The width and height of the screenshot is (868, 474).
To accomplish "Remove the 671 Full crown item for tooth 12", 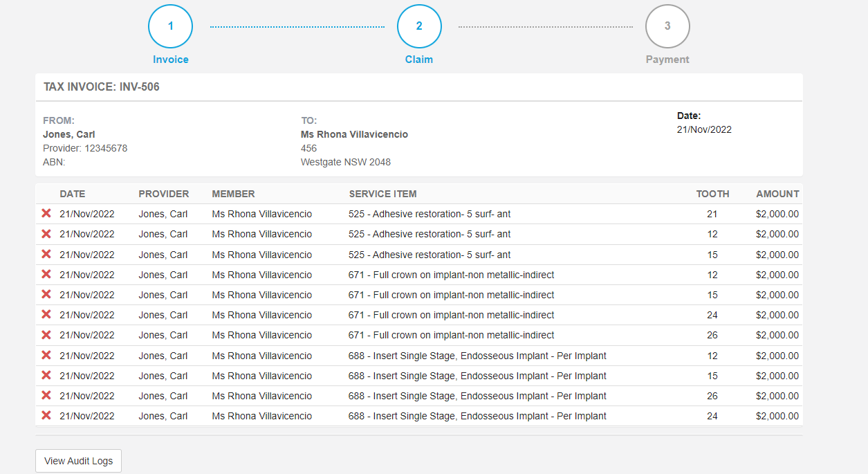I will 46,274.
